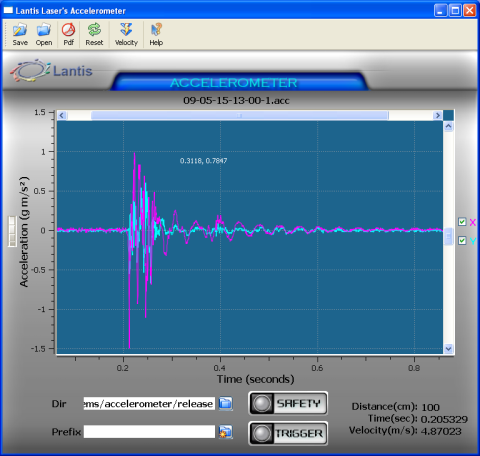This screenshot has height=456, width=480.
Task: Click the Velocity value 4.87023
Action: tap(441, 431)
